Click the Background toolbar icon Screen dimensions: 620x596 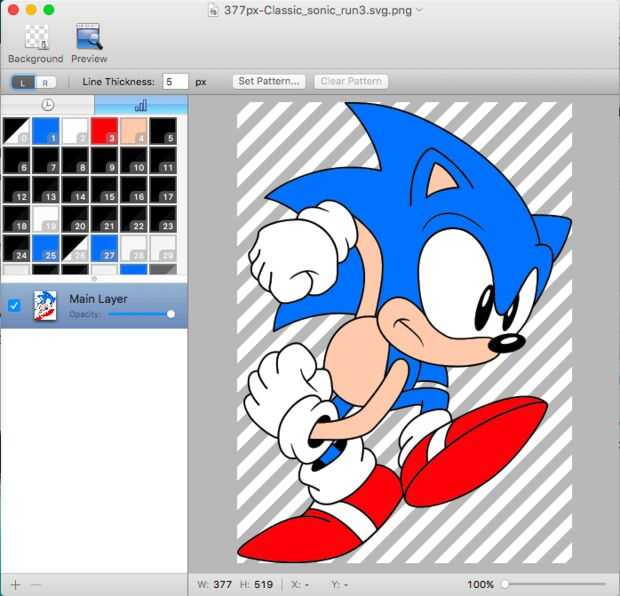(36, 37)
